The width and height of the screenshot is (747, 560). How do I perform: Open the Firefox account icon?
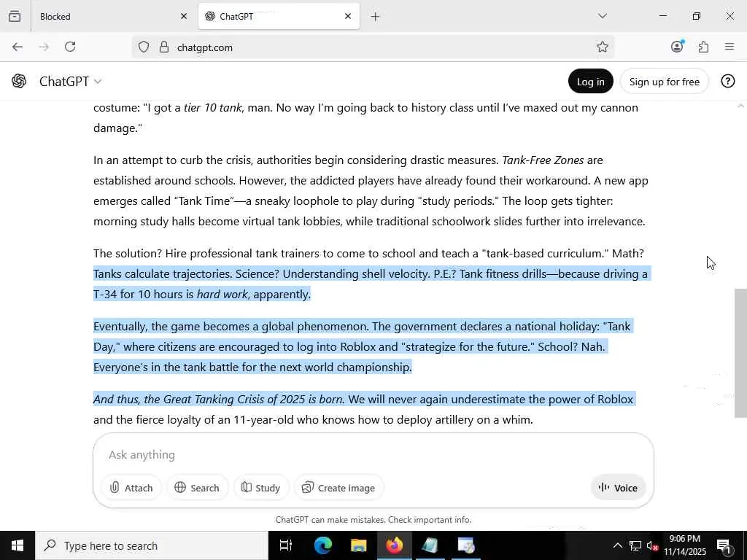(677, 47)
